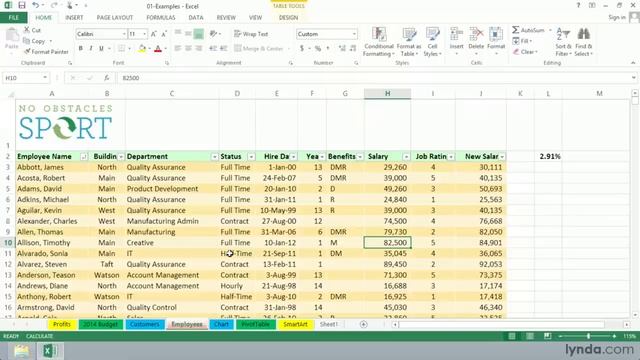Switch to Page Layout view in status bar
Viewport: 640px width, 360px height.
coord(529,336)
